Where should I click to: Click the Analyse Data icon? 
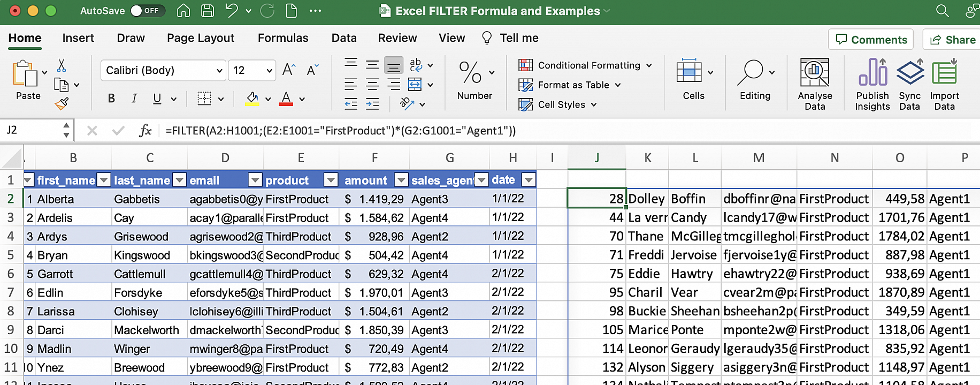[x=815, y=72]
